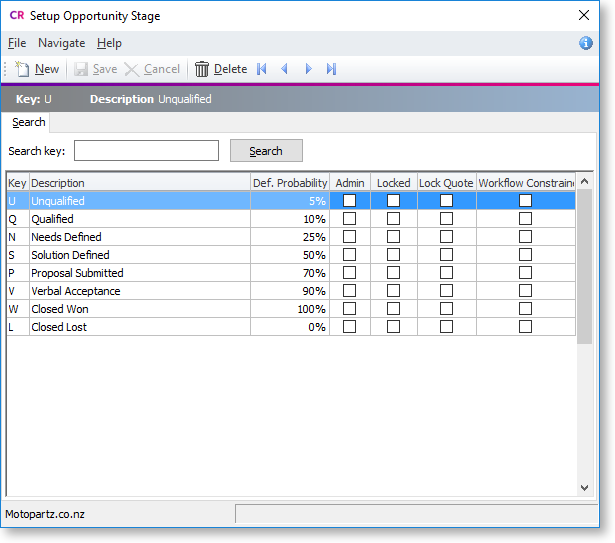Click key cell Q

click(18, 219)
